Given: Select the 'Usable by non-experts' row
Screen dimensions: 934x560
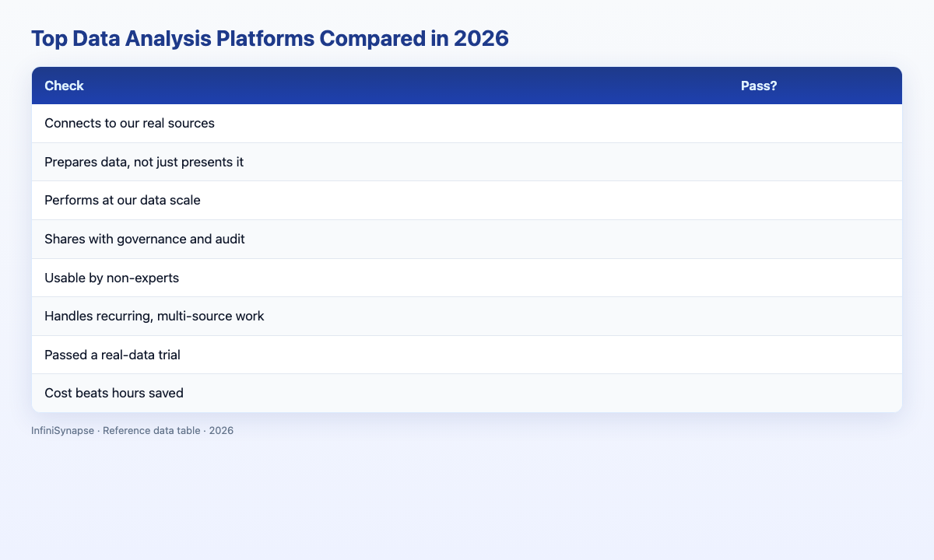Looking at the screenshot, I should (467, 278).
